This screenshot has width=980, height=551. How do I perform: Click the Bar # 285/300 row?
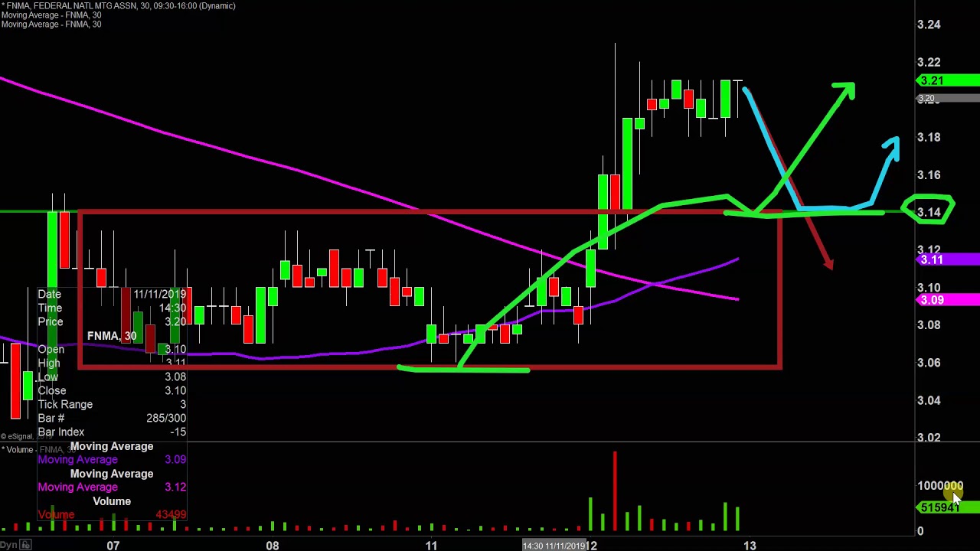pyautogui.click(x=112, y=419)
